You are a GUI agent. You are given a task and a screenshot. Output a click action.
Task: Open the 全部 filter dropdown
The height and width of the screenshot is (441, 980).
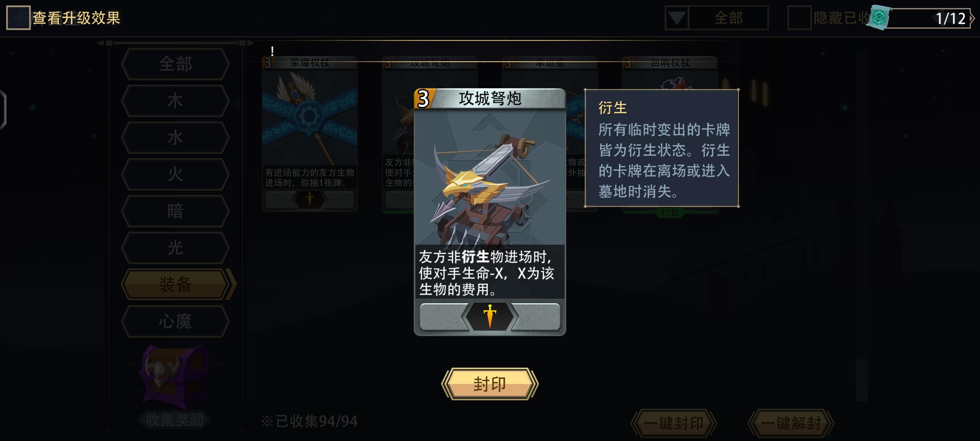[x=728, y=18]
